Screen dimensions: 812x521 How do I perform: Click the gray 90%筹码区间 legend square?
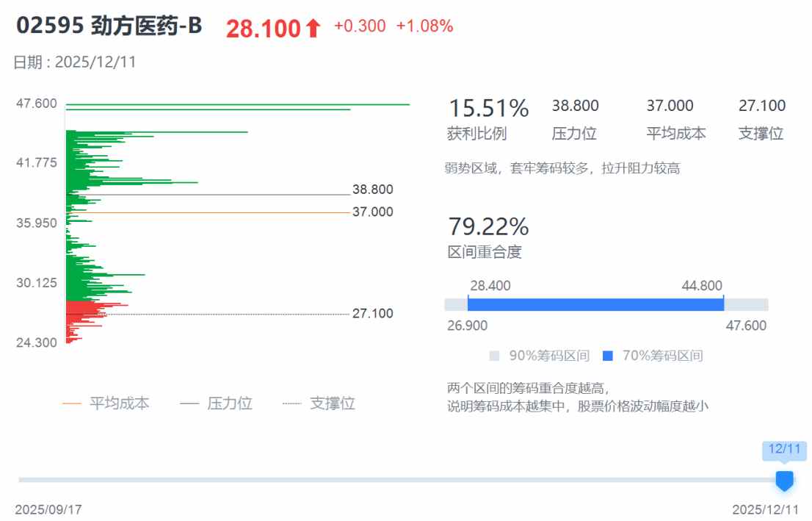coord(495,356)
